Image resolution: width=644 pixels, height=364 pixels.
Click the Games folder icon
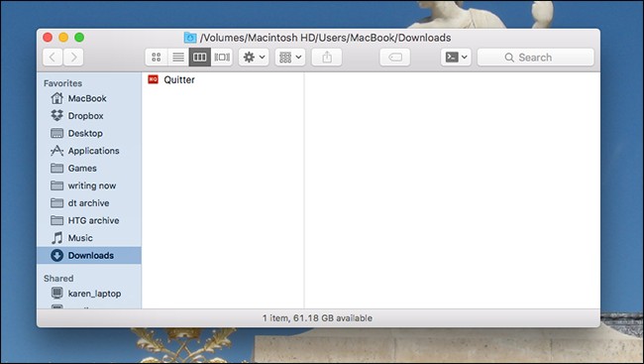[57, 168]
